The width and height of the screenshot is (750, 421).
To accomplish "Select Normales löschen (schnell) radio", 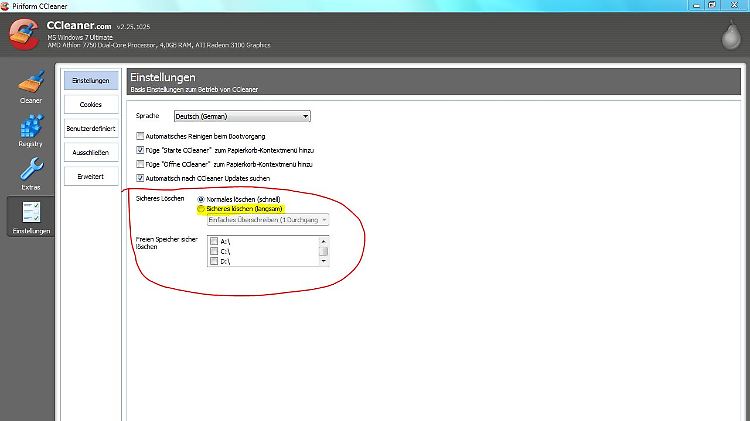I will coord(201,199).
